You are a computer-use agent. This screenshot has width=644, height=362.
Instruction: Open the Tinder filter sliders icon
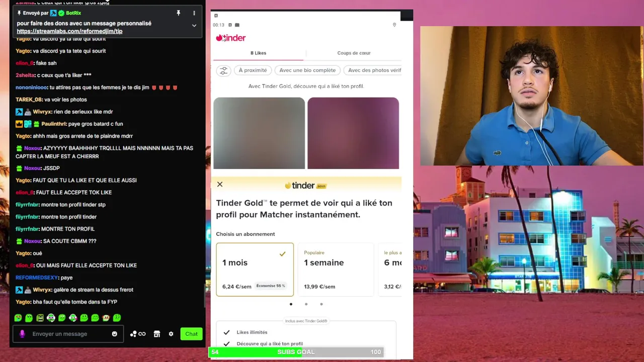pos(223,70)
